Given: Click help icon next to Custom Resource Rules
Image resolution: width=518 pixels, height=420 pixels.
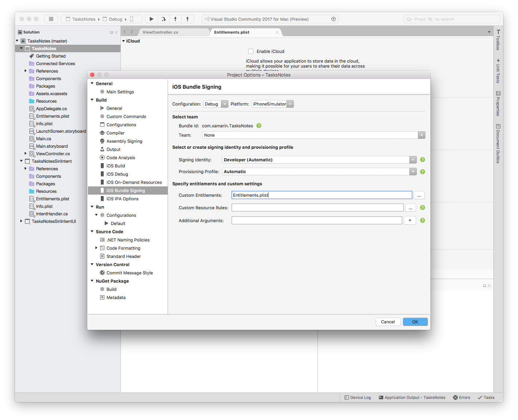Looking at the screenshot, I should 423,207.
